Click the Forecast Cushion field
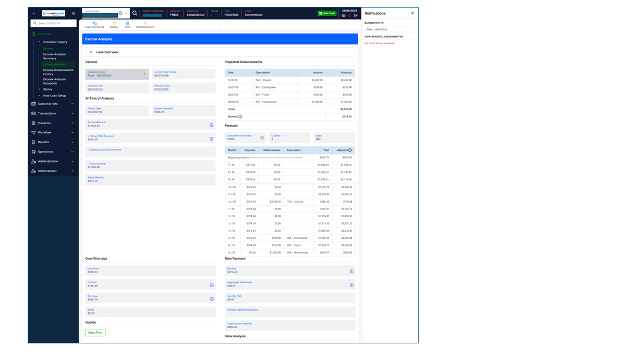This screenshot has height=362, width=644. [290, 137]
